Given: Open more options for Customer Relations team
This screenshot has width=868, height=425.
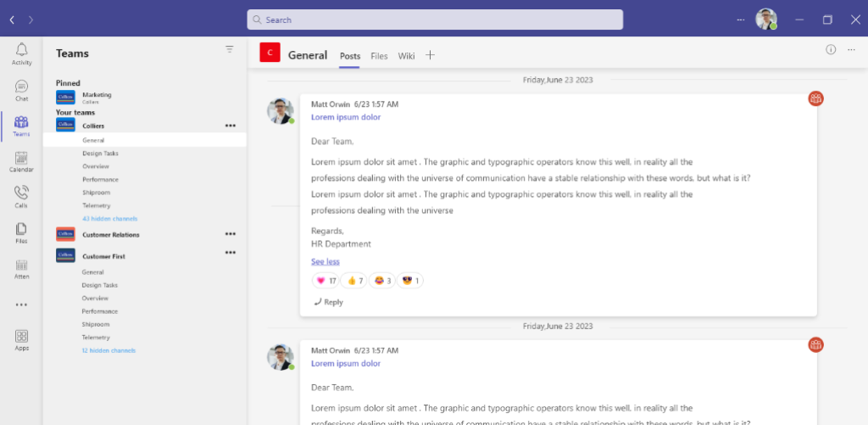Looking at the screenshot, I should (x=230, y=234).
